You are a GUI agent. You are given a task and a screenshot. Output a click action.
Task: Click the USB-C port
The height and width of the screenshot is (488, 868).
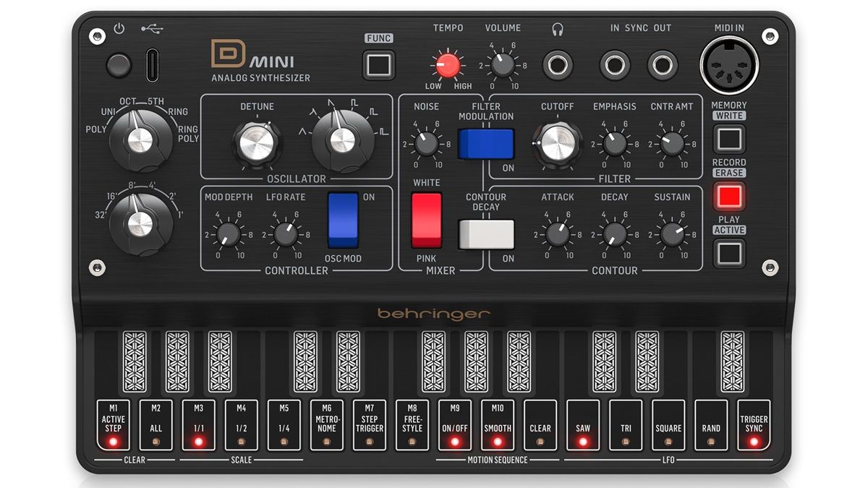point(153,64)
